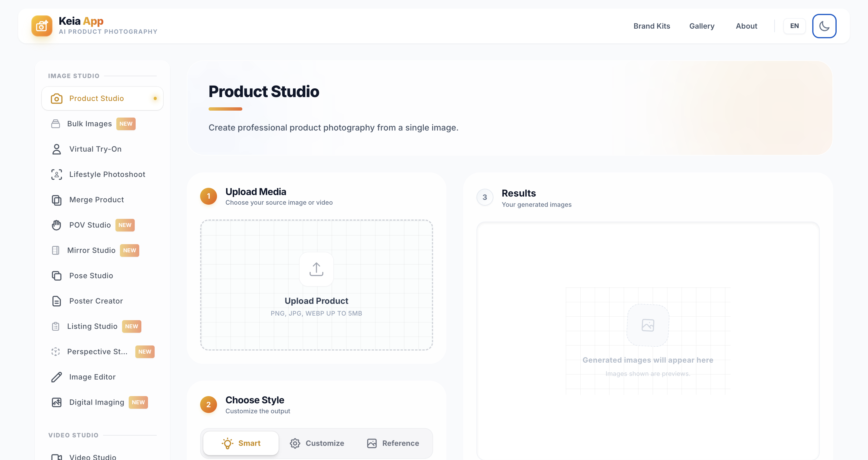Click the upload arrow icon
This screenshot has height=460, width=868.
(316, 269)
